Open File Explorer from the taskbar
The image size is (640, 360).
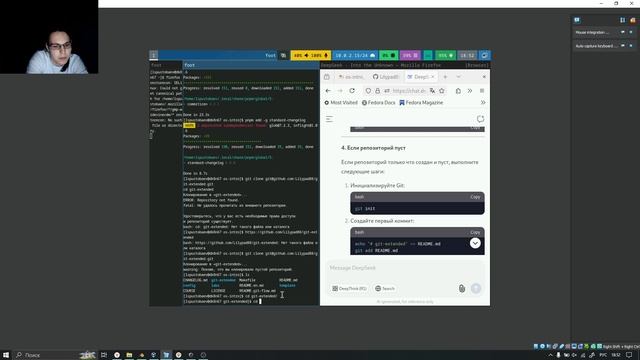click(x=129, y=355)
